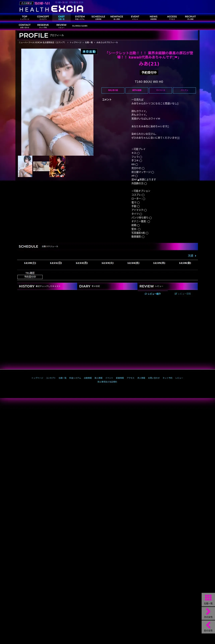This screenshot has height=644, width=215.
Task: Click the DIARY 写メ日記 section header
Action: tap(107, 286)
